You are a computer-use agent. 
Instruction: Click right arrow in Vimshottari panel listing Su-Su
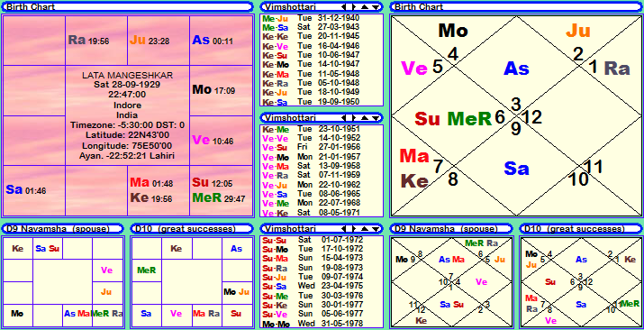tap(353, 228)
